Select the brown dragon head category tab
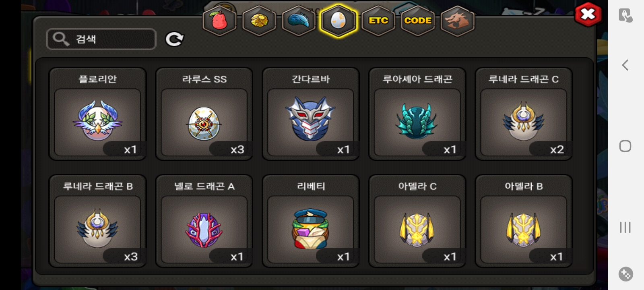This screenshot has height=290, width=644. point(458,21)
